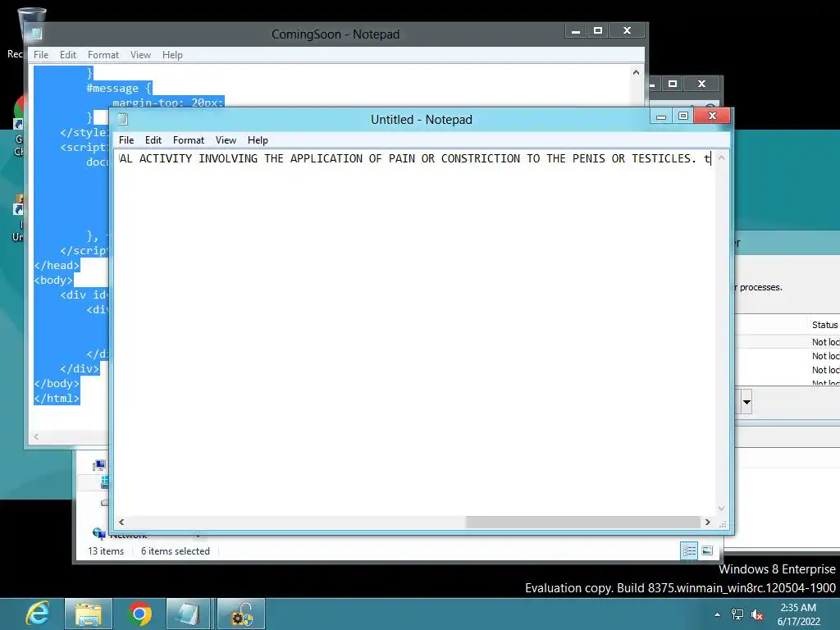The image size is (840, 630).
Task: Open the Edit menu in ComingSoon Notepad
Action: [x=68, y=55]
